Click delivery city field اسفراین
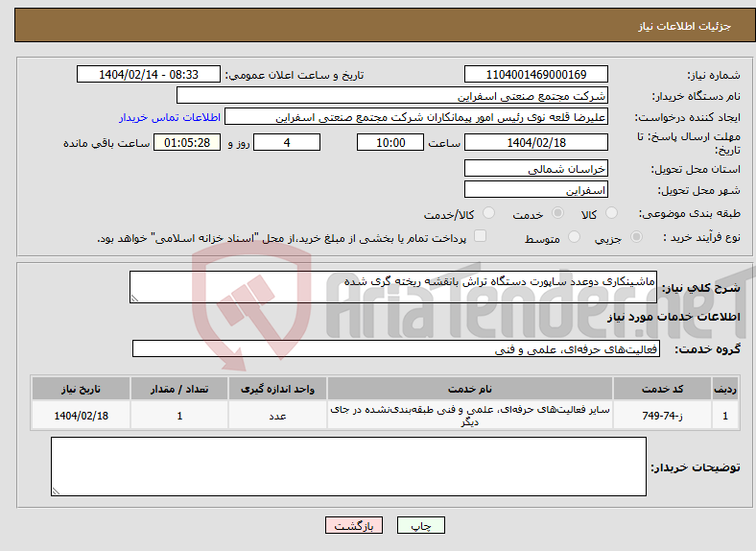This screenshot has height=551, width=756. [x=536, y=190]
